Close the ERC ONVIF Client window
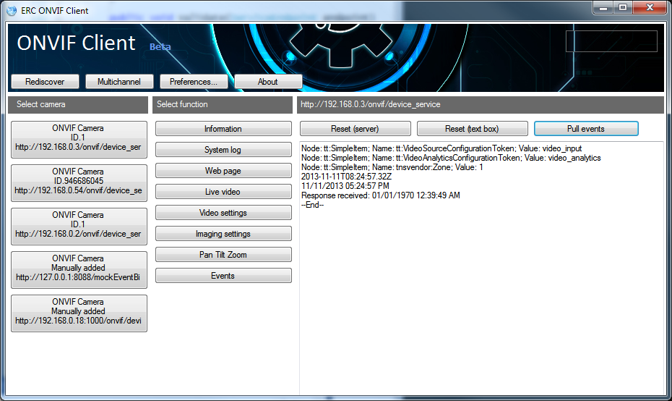 click(x=650, y=8)
